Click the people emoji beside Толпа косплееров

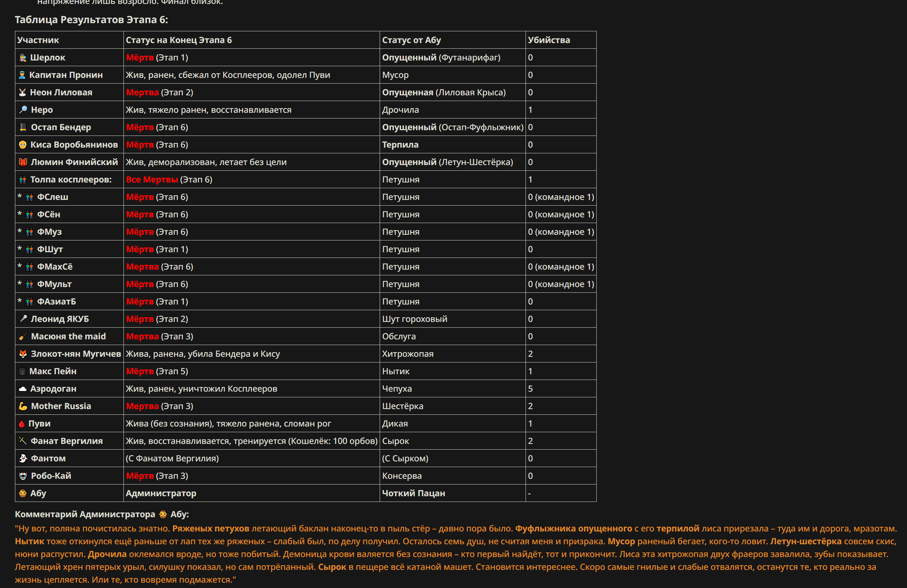point(23,180)
